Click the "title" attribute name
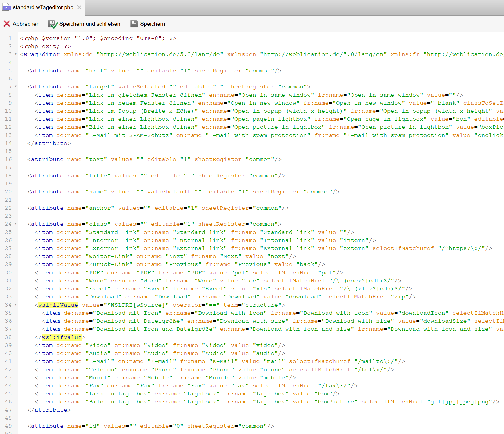 click(98, 176)
